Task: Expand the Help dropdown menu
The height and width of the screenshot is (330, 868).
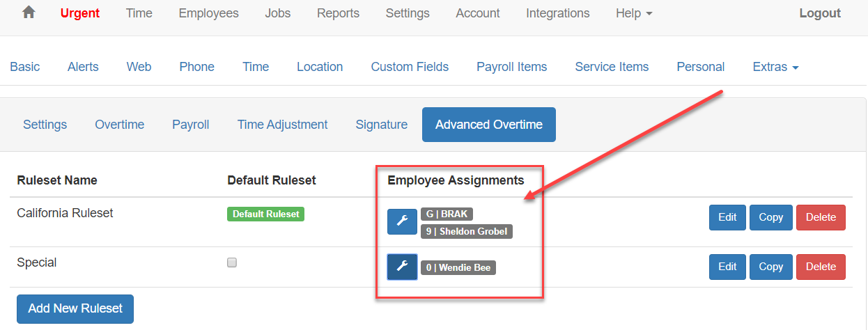Action: pos(634,13)
